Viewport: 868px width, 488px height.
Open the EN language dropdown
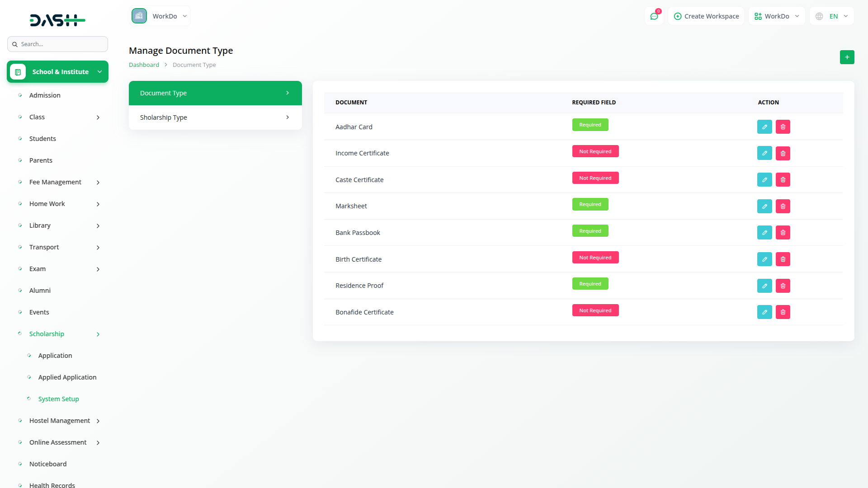tap(832, 16)
